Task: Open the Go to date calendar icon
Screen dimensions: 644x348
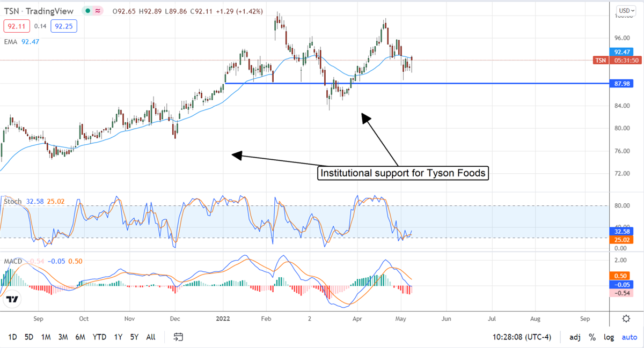Action: coord(179,337)
